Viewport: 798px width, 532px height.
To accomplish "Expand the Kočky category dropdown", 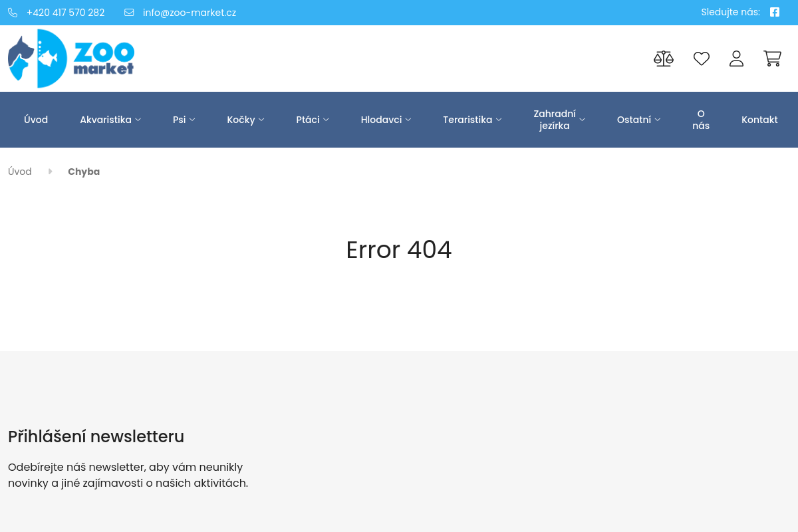I will pos(245,120).
